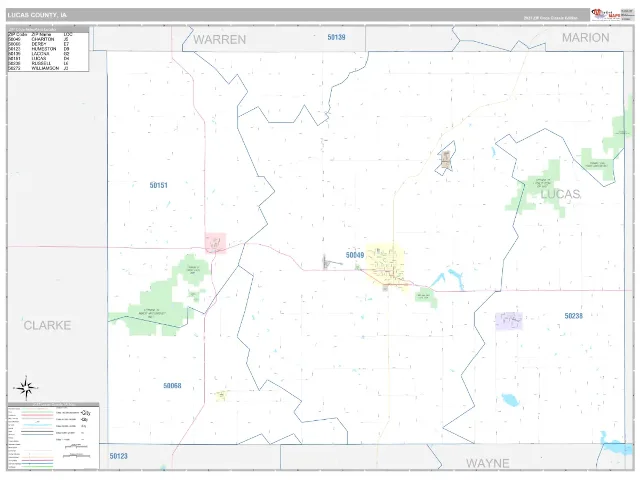The image size is (640, 480).
Task: Click the MARION county label
Action: 585,38
